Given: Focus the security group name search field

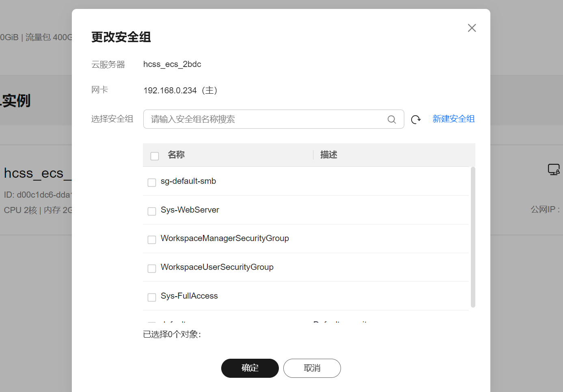Looking at the screenshot, I should 274,119.
